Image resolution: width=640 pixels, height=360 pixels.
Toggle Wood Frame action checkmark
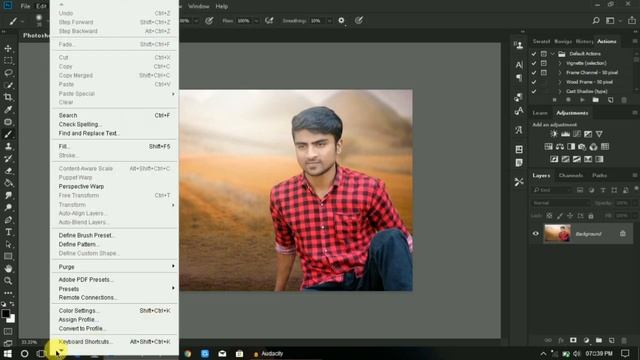[x=534, y=82]
